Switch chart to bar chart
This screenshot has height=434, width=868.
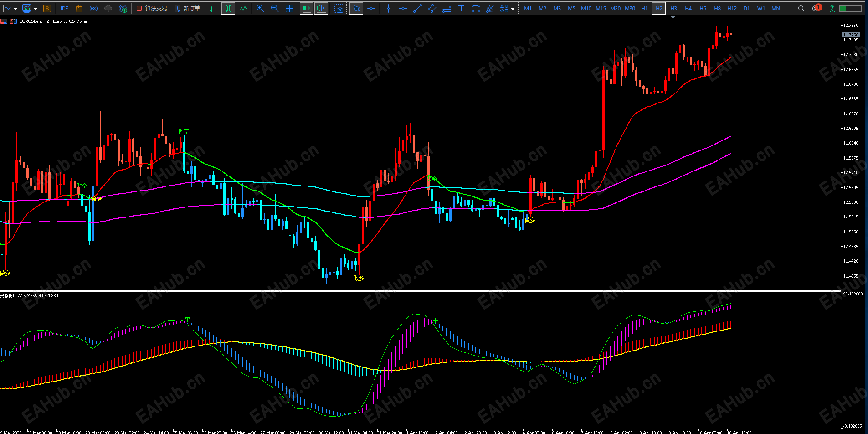click(x=214, y=8)
